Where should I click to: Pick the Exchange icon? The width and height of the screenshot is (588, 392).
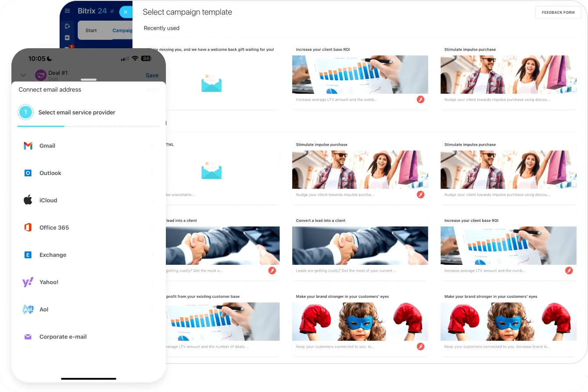pyautogui.click(x=28, y=255)
